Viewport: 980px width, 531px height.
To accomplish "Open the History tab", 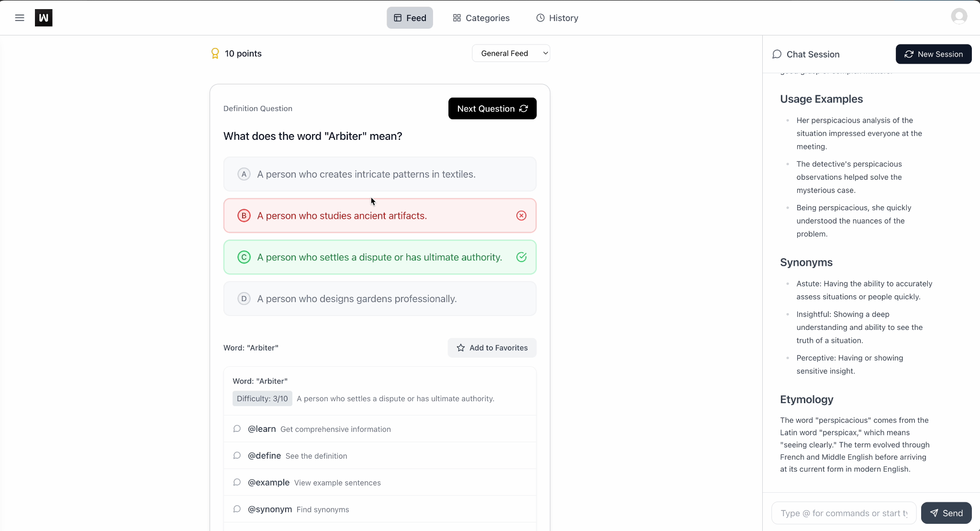I will [557, 18].
